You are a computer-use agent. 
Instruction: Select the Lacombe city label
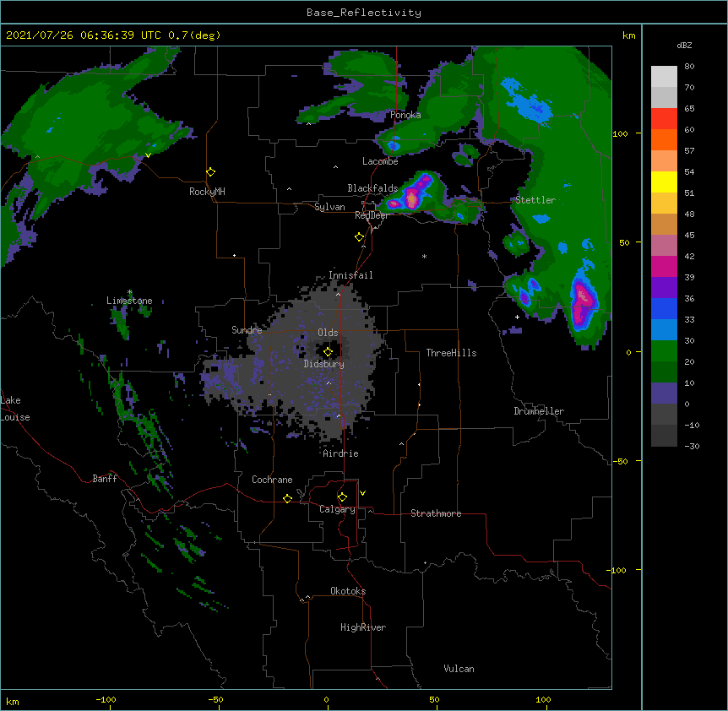tap(380, 161)
